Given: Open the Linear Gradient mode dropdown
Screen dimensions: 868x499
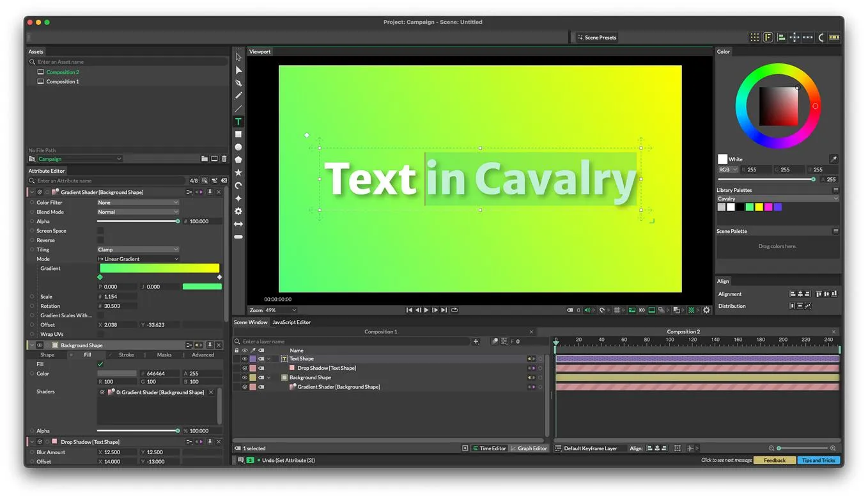Looking at the screenshot, I should (x=137, y=259).
